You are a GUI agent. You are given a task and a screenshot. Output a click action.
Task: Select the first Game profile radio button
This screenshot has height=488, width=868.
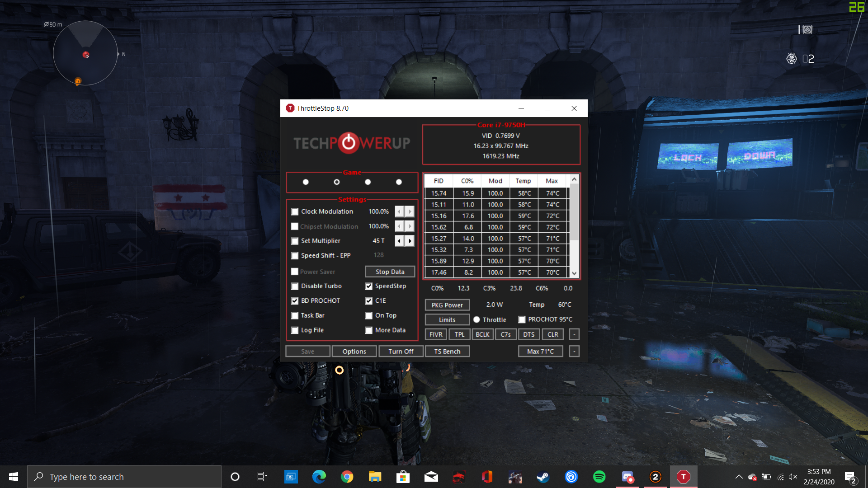click(306, 182)
